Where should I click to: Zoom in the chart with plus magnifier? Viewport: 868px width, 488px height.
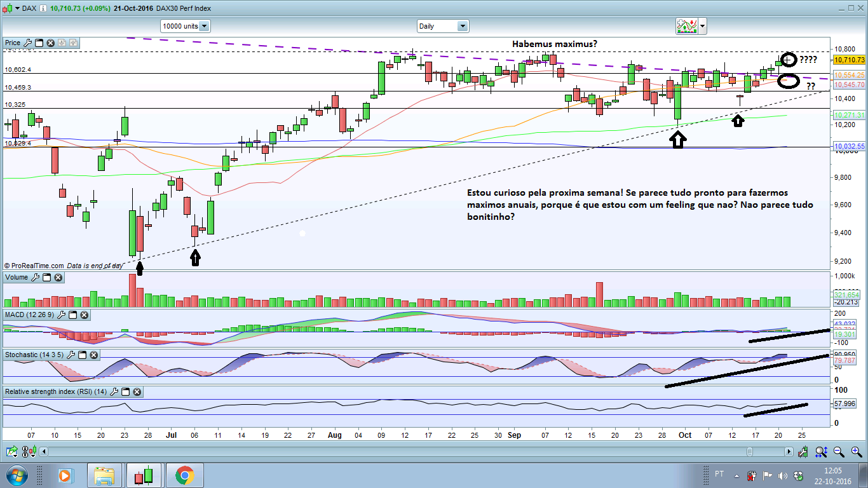pyautogui.click(x=855, y=452)
